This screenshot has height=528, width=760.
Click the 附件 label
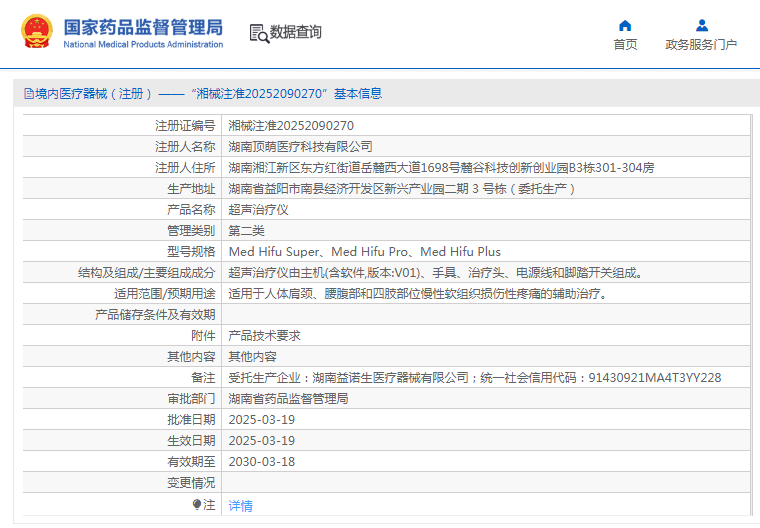tap(203, 336)
